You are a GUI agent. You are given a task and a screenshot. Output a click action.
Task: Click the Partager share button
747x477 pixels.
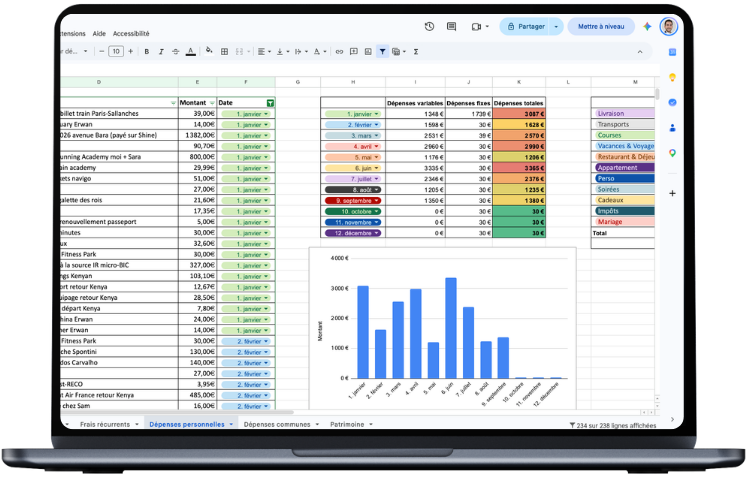(x=525, y=27)
